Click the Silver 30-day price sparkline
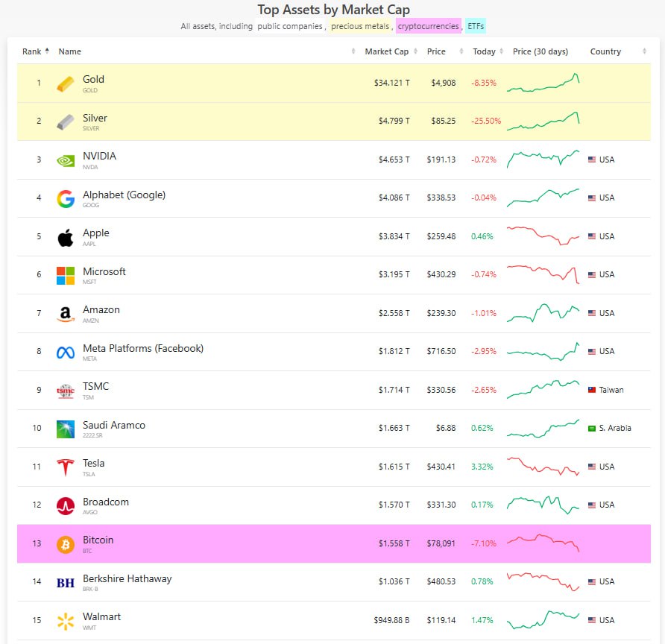This screenshot has width=665, height=644. (x=543, y=120)
